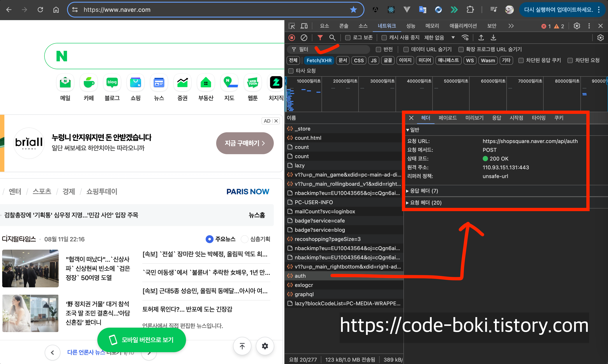Click the export HAR download icon
Screen dimensions: 608x364
(493, 37)
